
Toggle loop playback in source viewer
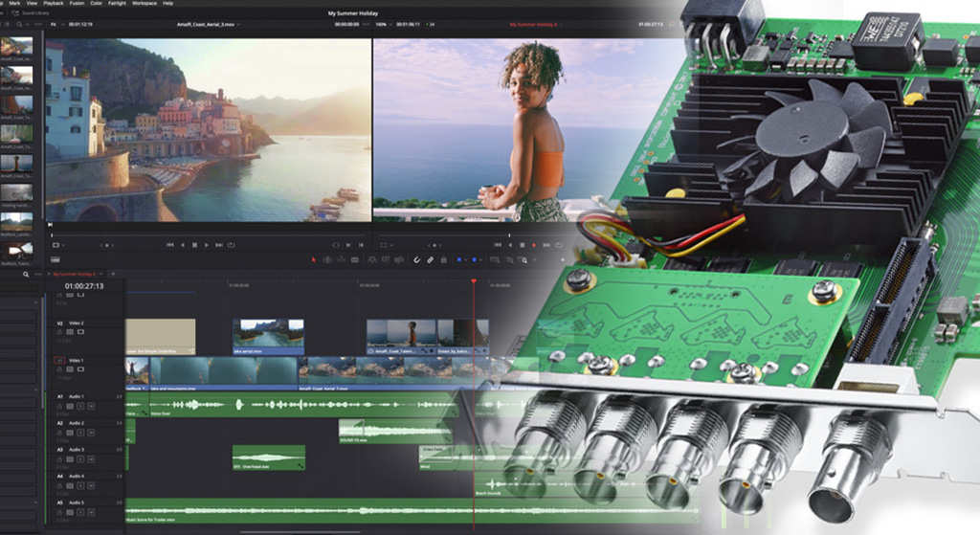pyautogui.click(x=232, y=245)
